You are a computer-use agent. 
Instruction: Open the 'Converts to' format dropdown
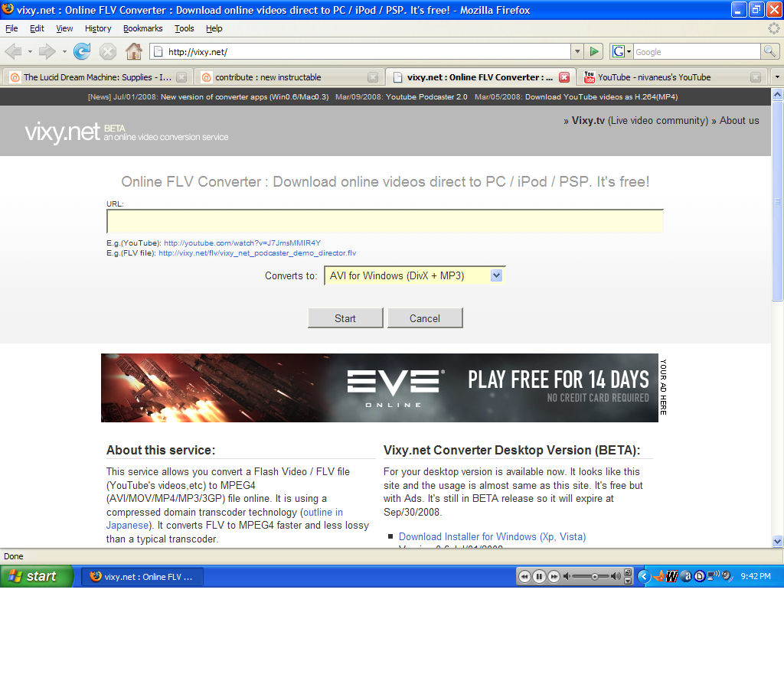(496, 275)
